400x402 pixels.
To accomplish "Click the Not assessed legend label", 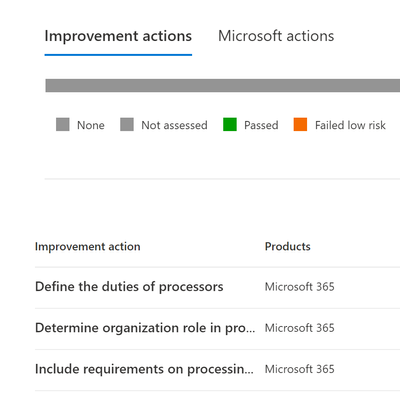I will point(174,125).
